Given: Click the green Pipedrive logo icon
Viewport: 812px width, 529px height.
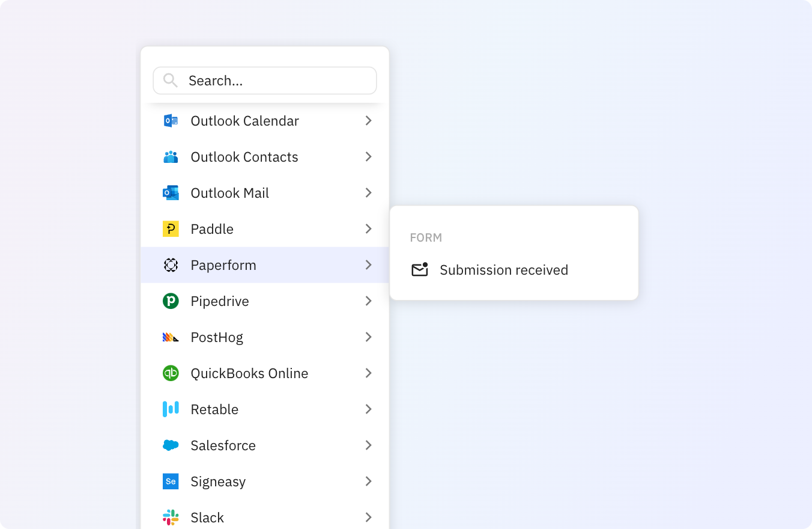Looking at the screenshot, I should coord(171,301).
